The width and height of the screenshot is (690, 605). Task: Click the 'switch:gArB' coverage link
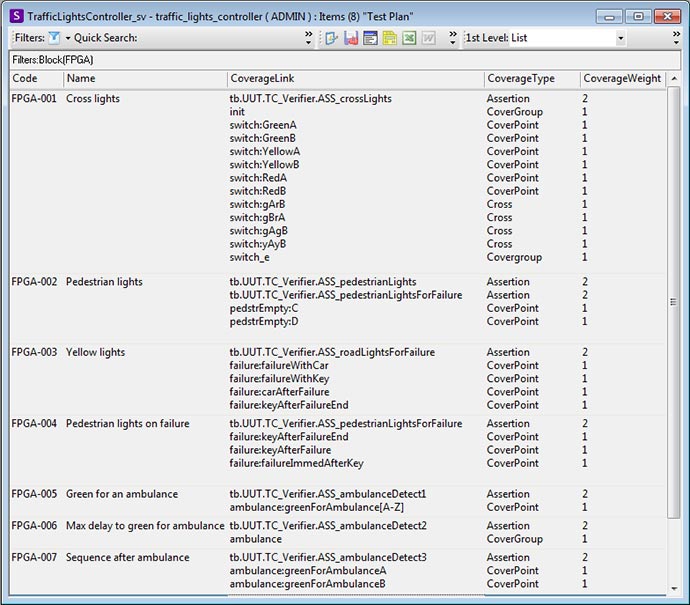tap(257, 204)
